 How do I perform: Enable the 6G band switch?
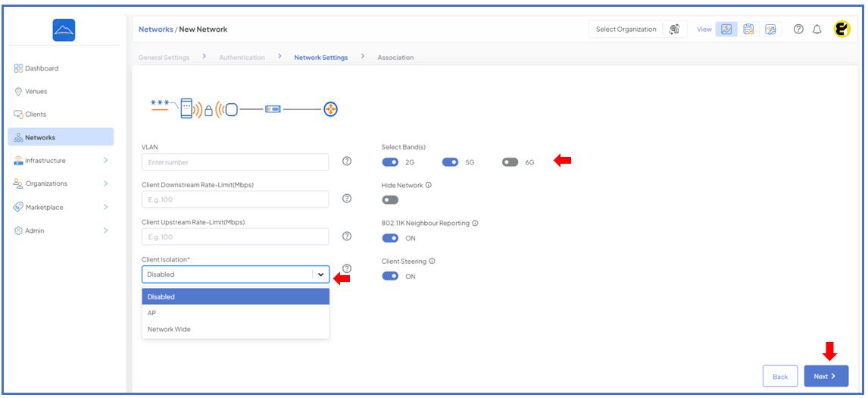coord(510,162)
